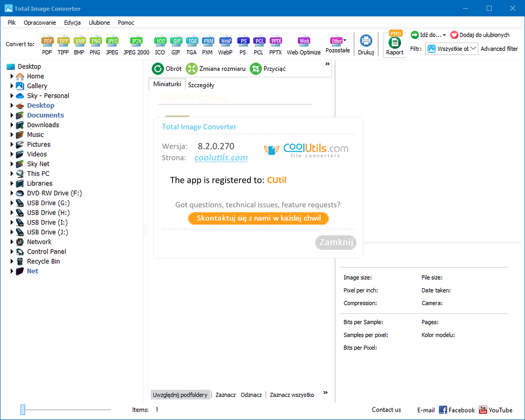525x420 pixels.
Task: Open Zmiana rozmiaru resize tool
Action: (x=216, y=69)
